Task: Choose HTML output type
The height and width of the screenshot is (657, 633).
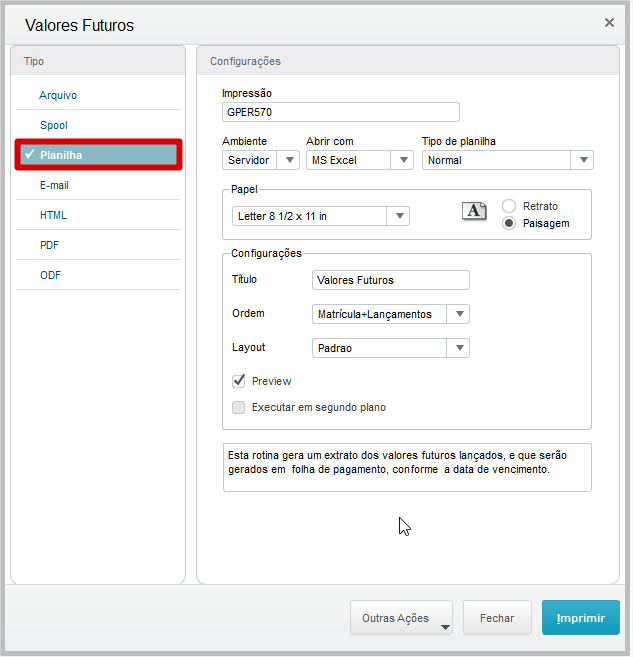Action: [x=98, y=215]
